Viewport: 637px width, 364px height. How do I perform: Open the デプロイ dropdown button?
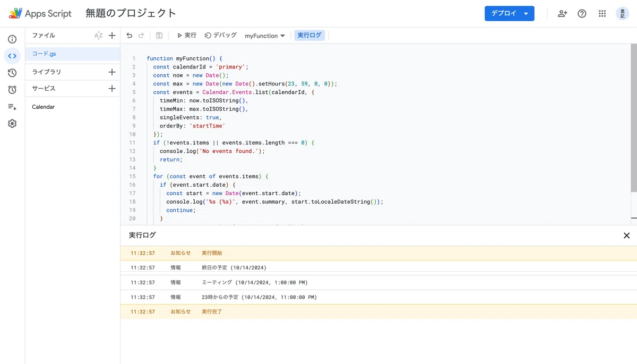tap(509, 14)
